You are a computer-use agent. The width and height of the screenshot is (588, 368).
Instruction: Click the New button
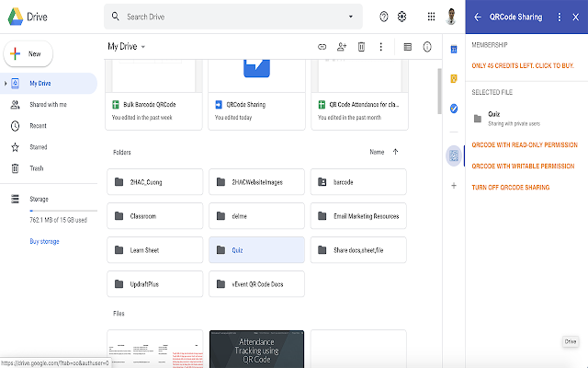pos(28,53)
